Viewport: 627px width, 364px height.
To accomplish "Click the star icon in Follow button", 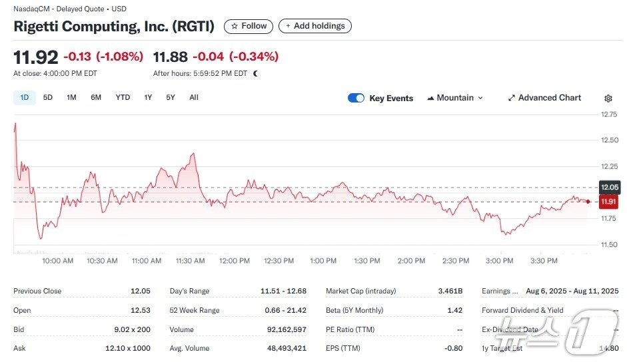I will tap(234, 26).
